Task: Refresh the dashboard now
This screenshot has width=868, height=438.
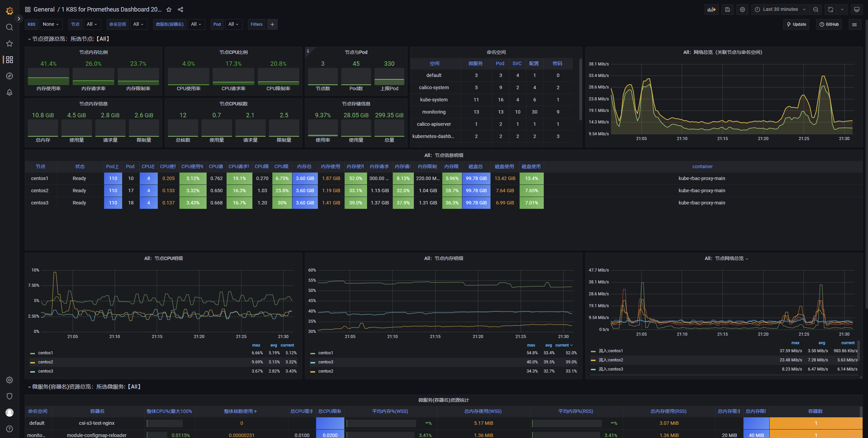Action: [831, 9]
